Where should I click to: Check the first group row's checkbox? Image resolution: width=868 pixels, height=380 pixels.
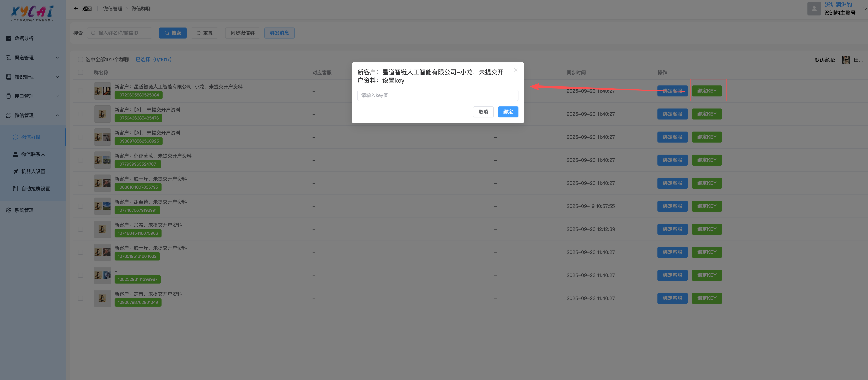81,91
